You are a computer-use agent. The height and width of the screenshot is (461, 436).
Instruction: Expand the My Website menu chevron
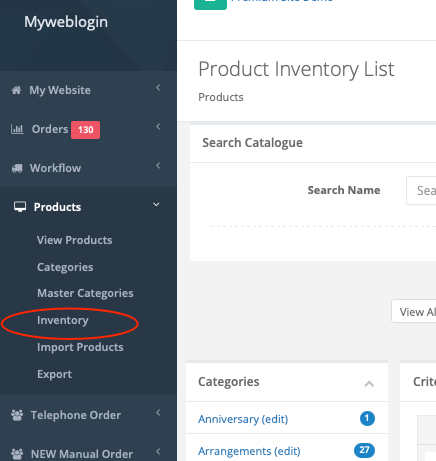pos(158,88)
